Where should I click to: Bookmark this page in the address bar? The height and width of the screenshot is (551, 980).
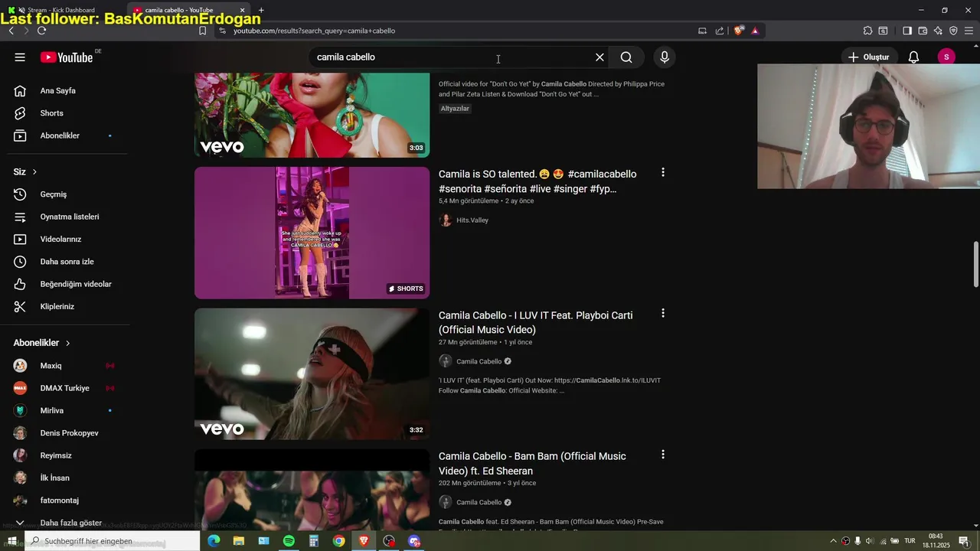click(x=202, y=31)
